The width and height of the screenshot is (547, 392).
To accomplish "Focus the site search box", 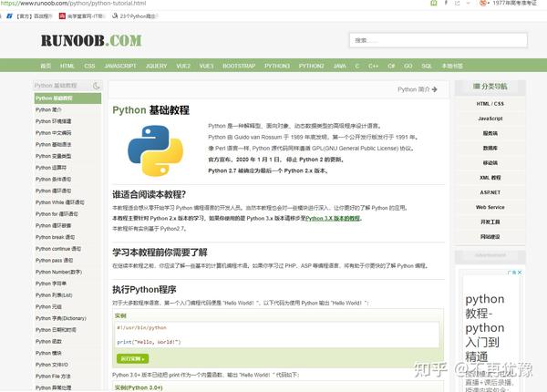I will click(439, 40).
